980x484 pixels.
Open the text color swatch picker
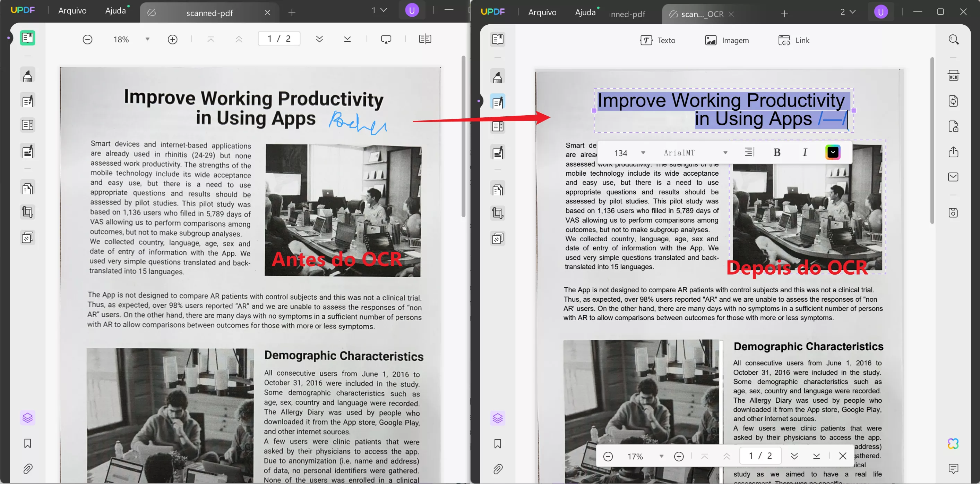point(833,153)
